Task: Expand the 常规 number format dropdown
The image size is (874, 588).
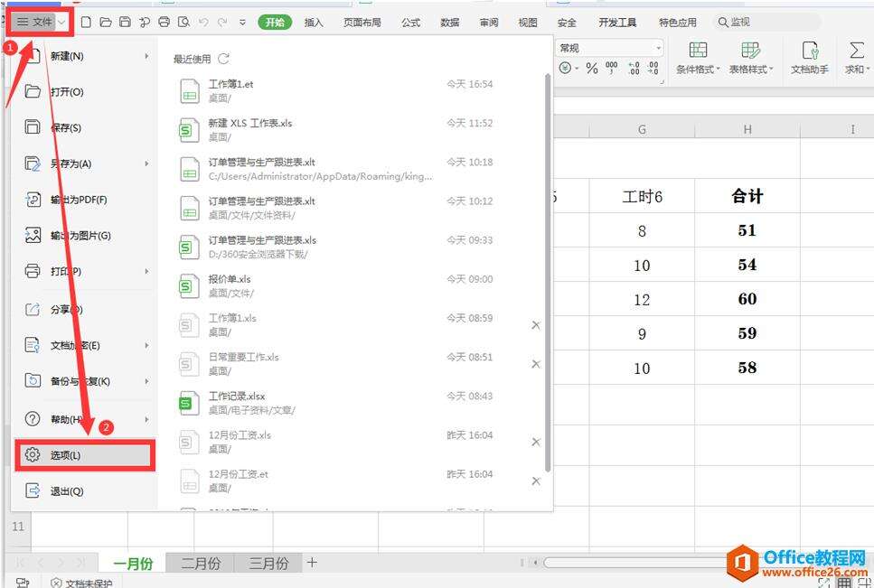Action: (658, 49)
